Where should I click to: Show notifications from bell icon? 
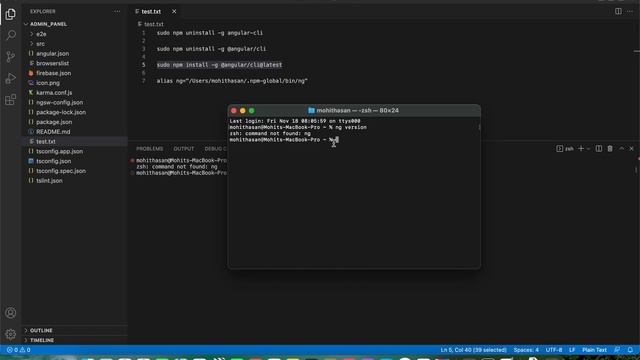tap(630, 350)
